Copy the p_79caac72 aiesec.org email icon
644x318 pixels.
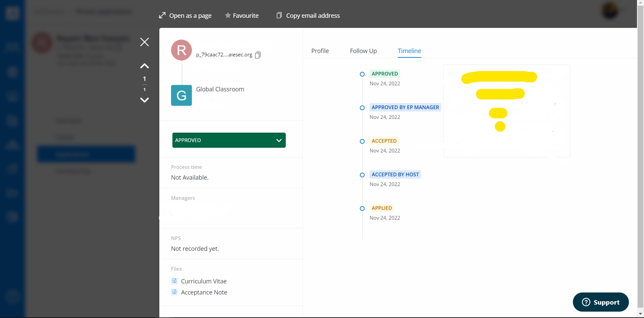(x=258, y=55)
